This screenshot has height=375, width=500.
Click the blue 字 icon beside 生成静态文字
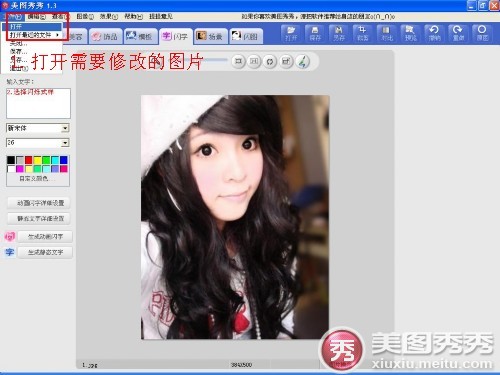click(x=10, y=252)
